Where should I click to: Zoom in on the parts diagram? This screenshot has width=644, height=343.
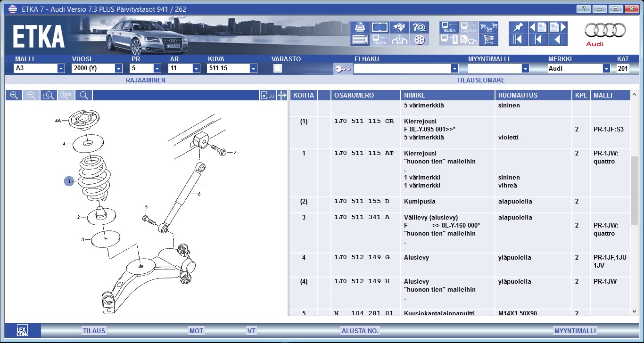[14, 95]
